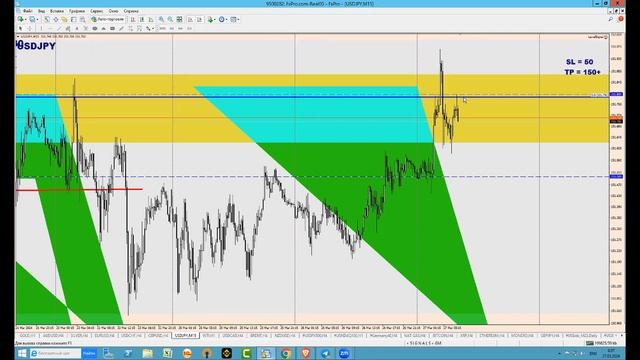Select the Trendline drawing tool
Screen dimensions: 640x360
[59, 29]
